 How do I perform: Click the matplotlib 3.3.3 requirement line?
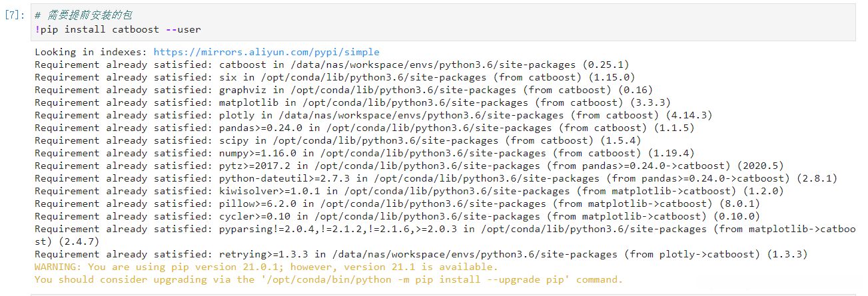coord(352,102)
